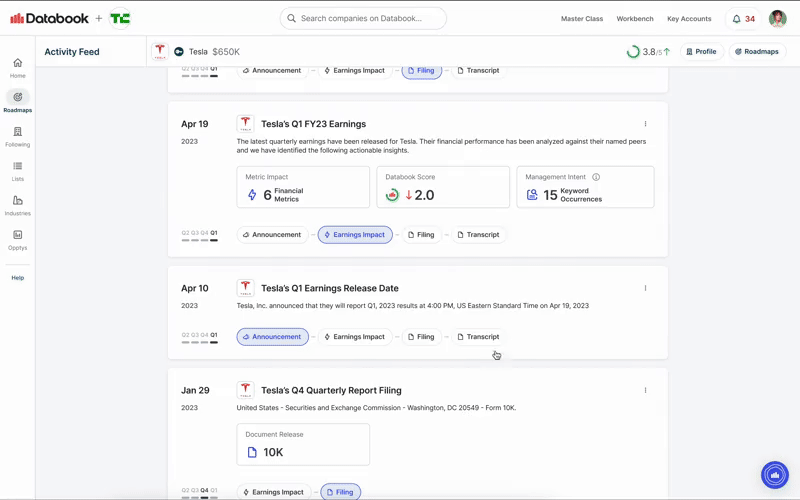Image resolution: width=800 pixels, height=500 pixels.
Task: Click the search magnifier icon
Action: coord(291,18)
